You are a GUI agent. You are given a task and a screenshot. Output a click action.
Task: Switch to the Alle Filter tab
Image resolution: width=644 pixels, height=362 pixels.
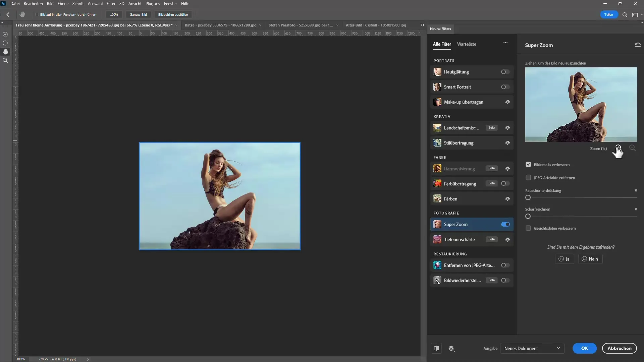442,44
